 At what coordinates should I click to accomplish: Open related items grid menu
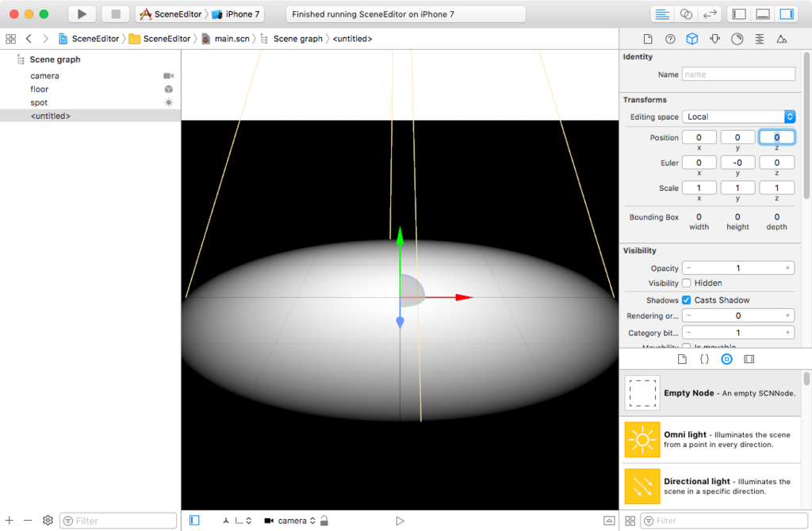(10, 39)
